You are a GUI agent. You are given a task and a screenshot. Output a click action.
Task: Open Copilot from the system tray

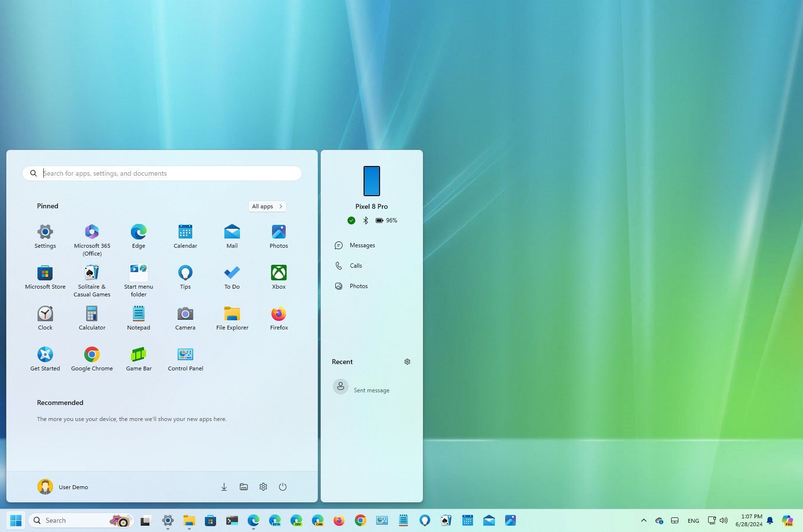(788, 520)
